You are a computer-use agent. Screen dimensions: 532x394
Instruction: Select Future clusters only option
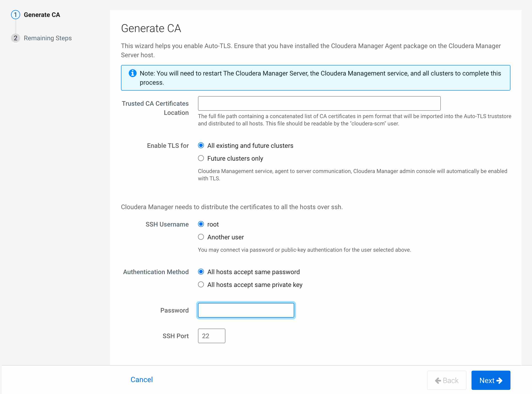point(201,158)
